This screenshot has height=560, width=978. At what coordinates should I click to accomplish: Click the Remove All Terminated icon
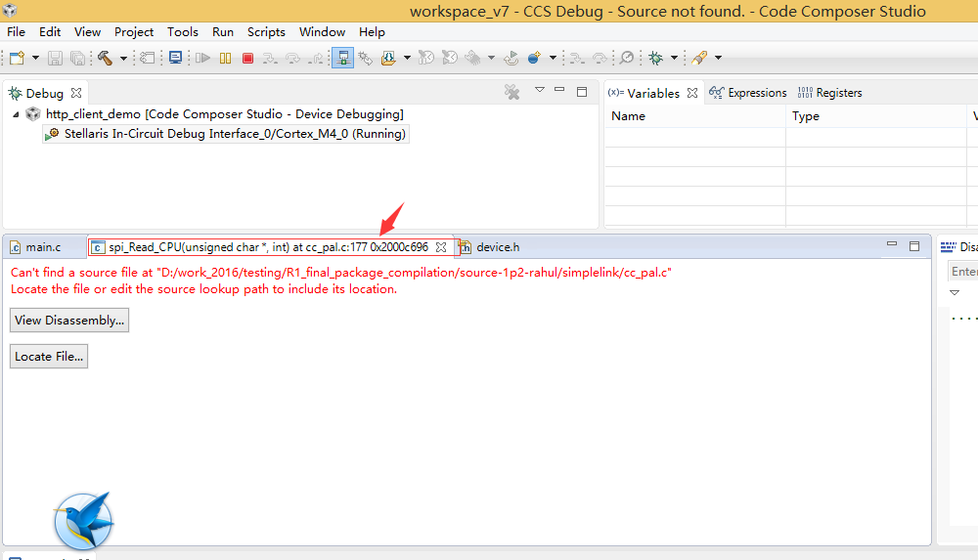click(x=512, y=92)
